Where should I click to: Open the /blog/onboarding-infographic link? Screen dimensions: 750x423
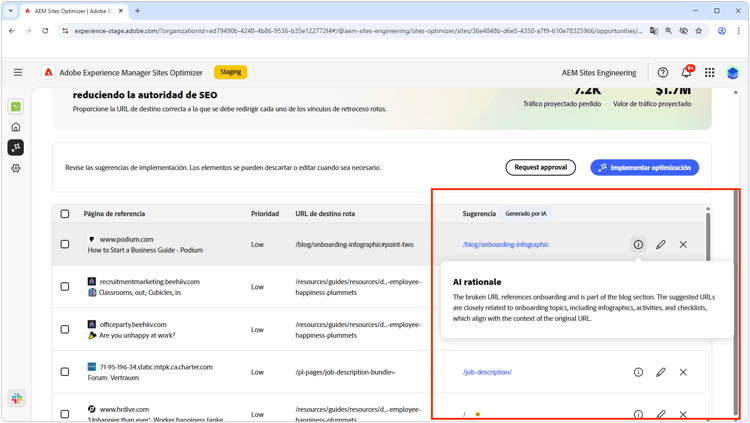tap(506, 245)
